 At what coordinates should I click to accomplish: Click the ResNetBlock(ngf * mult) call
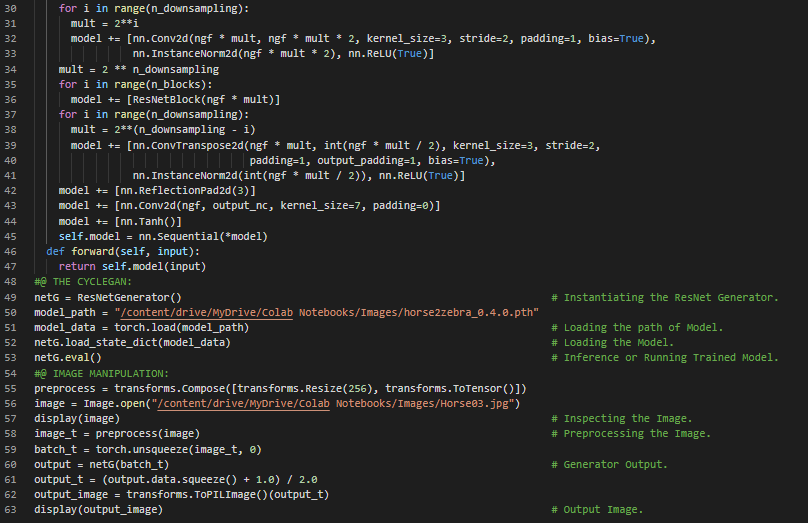201,100
